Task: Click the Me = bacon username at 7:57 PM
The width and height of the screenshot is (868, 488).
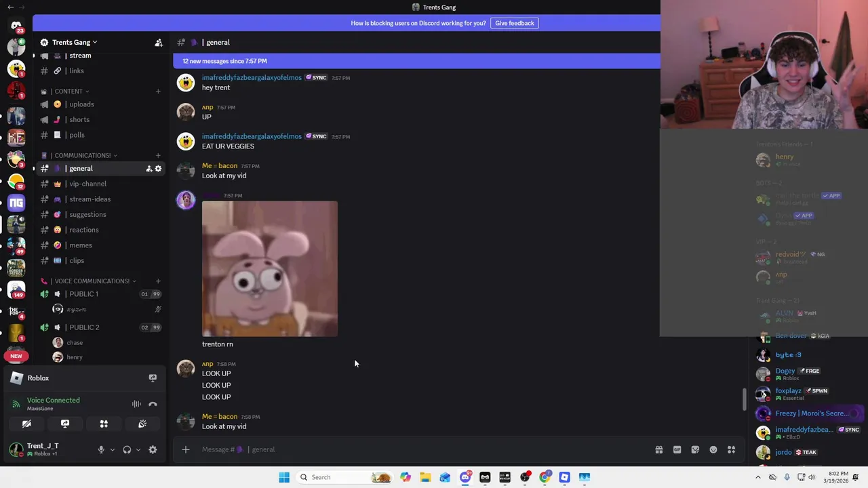Action: click(x=220, y=165)
